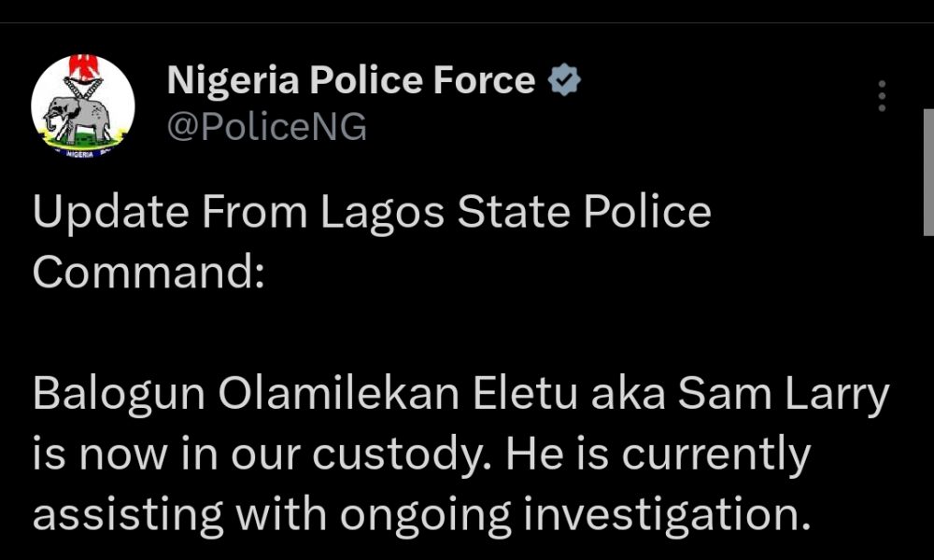Click the blue verified badge
Viewport: 934px width, 560px height.
point(563,81)
